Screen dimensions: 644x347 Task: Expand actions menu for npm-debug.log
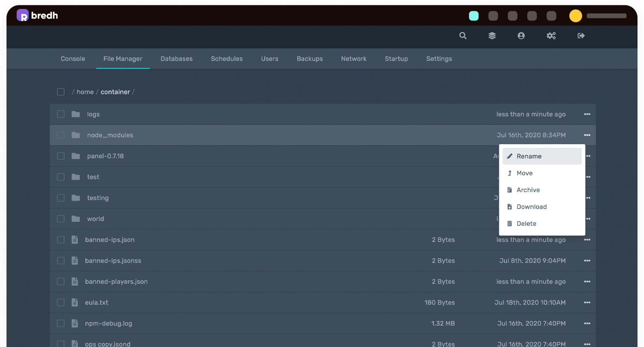click(x=587, y=323)
